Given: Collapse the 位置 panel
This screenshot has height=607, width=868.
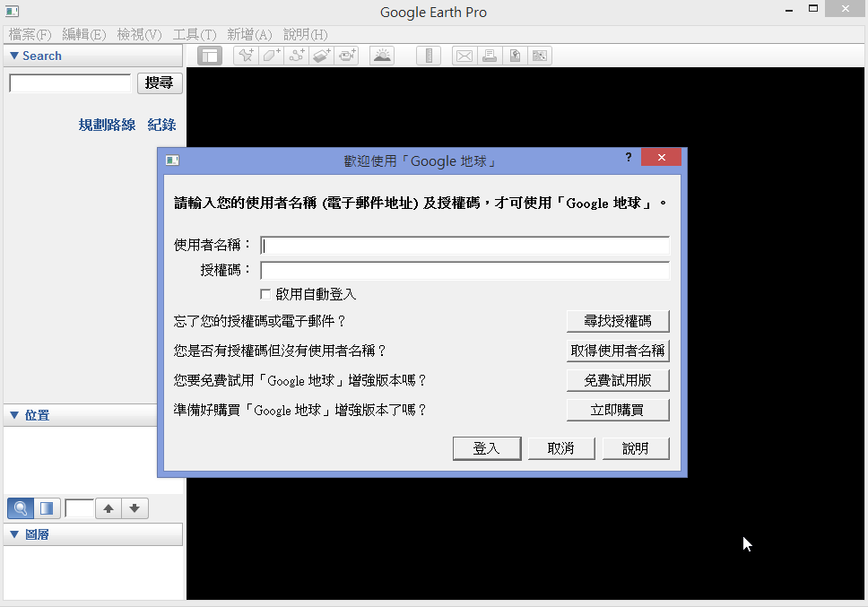Looking at the screenshot, I should tap(14, 415).
